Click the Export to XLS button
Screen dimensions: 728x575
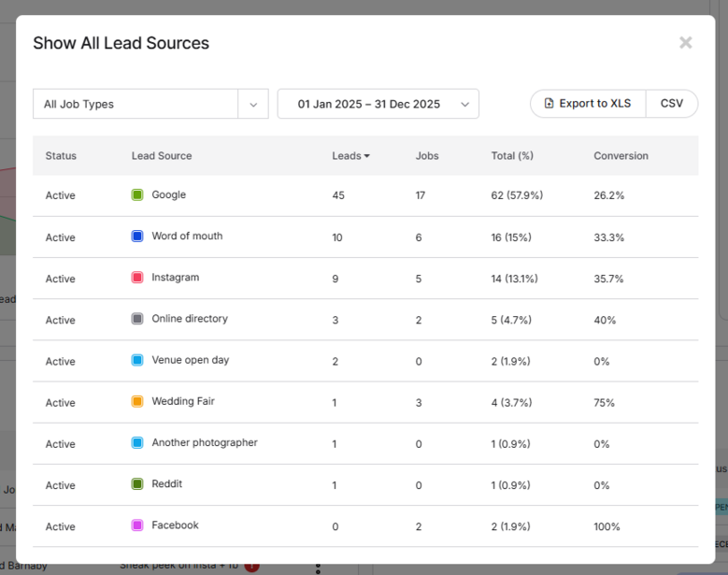[x=588, y=104]
